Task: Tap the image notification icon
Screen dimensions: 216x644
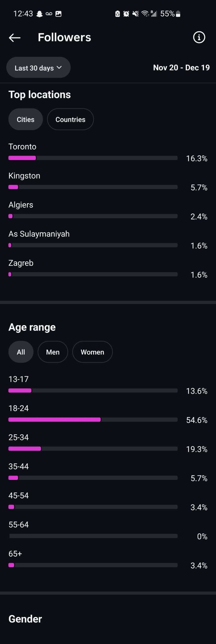Action: coord(58,14)
